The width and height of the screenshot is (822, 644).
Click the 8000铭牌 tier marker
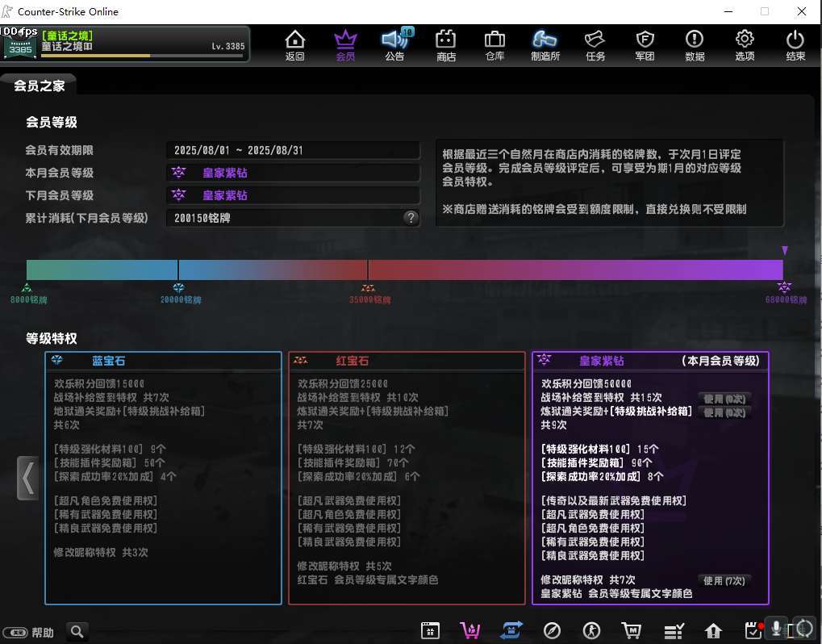pos(27,295)
